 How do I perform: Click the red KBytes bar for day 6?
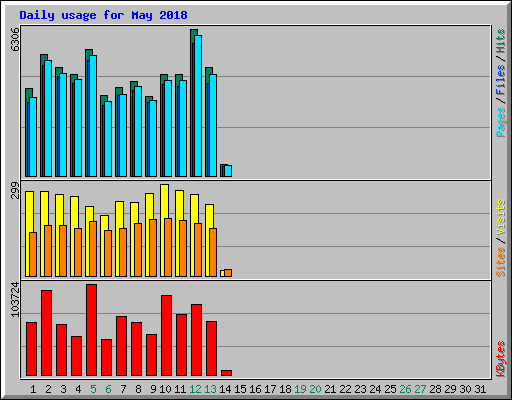(x=107, y=358)
